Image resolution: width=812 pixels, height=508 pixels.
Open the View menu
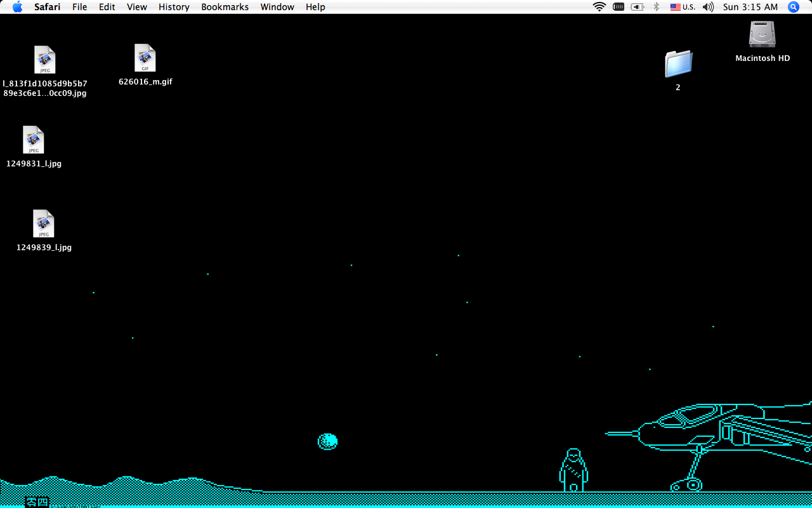click(137, 7)
